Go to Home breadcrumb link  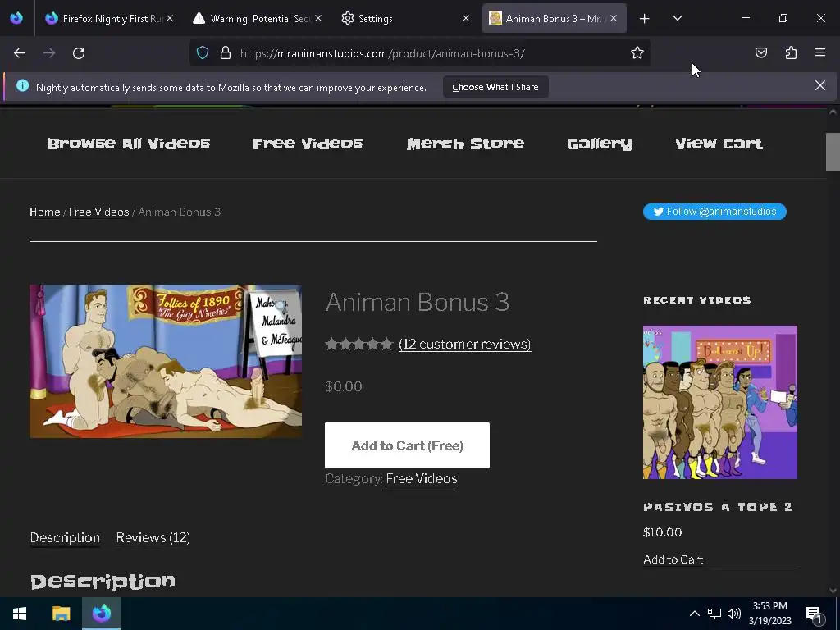pyautogui.click(x=45, y=212)
